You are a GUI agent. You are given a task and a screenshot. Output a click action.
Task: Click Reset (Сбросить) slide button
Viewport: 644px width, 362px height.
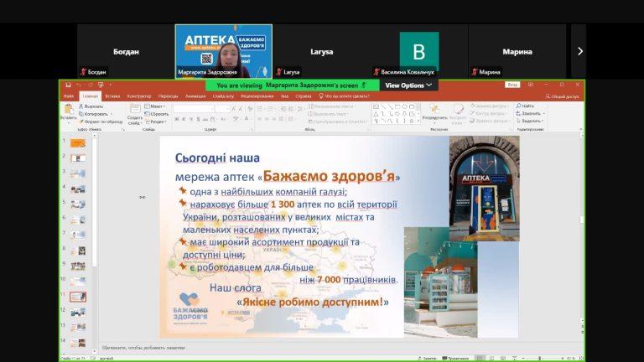(157, 114)
